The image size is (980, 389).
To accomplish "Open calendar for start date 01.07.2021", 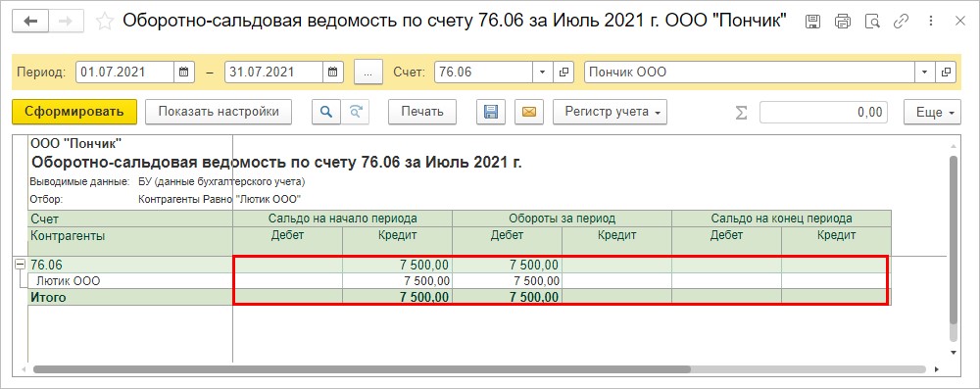I will (184, 72).
